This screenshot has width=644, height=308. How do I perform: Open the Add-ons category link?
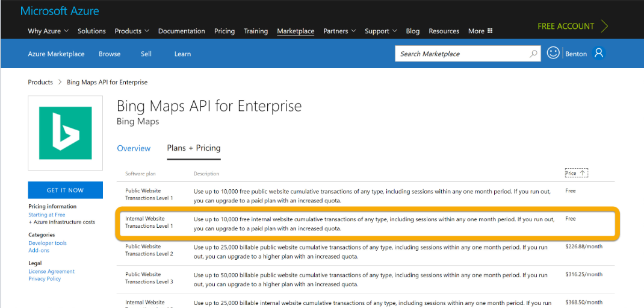coord(39,250)
